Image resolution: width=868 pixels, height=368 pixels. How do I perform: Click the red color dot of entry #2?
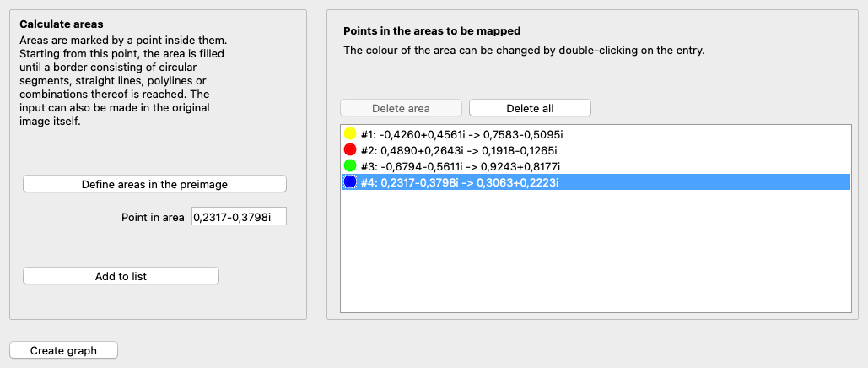(x=351, y=150)
